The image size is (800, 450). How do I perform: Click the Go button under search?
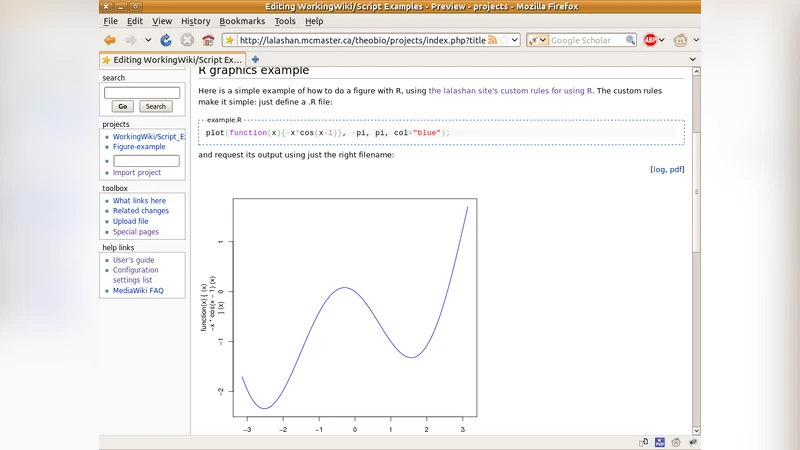122,107
